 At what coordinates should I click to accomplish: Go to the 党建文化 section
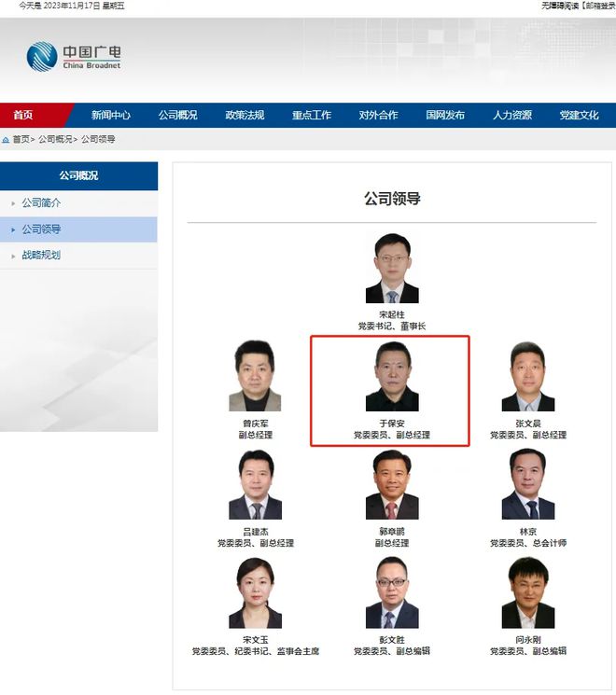pos(580,116)
